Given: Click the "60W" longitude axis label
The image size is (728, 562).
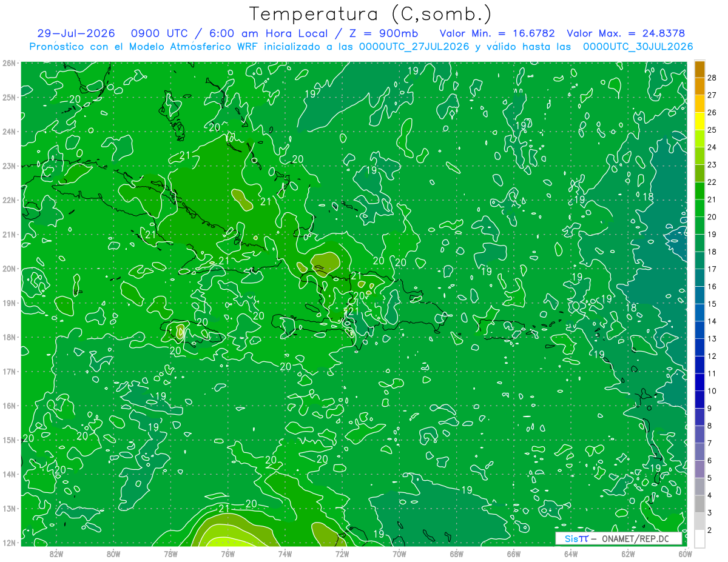Looking at the screenshot, I should point(685,554).
